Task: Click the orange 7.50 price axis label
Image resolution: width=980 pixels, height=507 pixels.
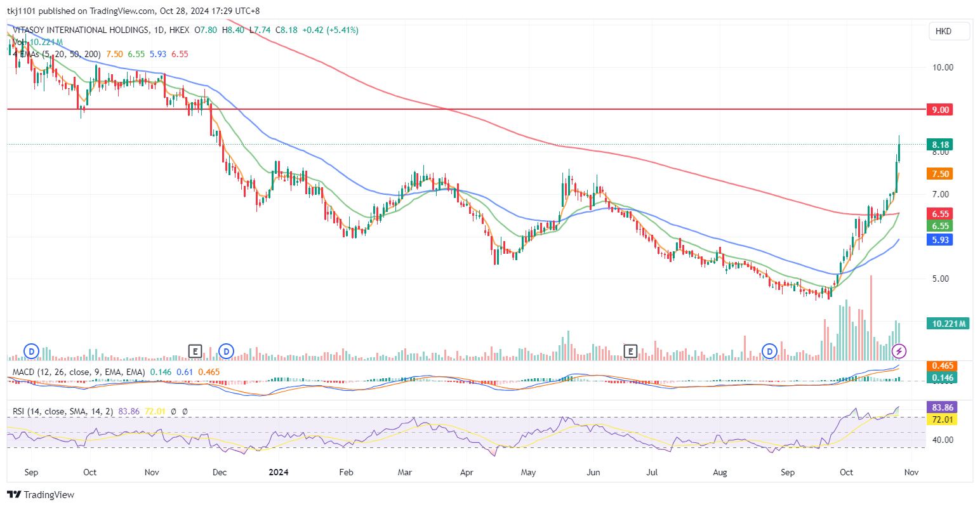Action: (940, 174)
